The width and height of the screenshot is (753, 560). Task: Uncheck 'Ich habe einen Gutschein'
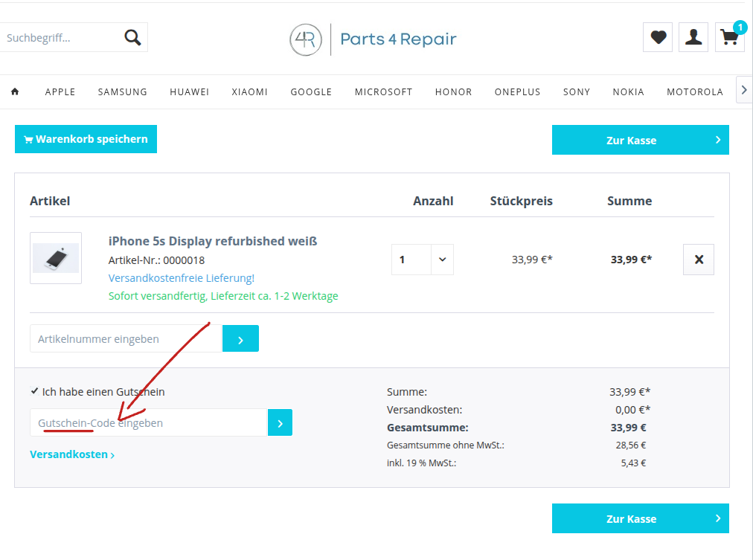tap(33, 391)
